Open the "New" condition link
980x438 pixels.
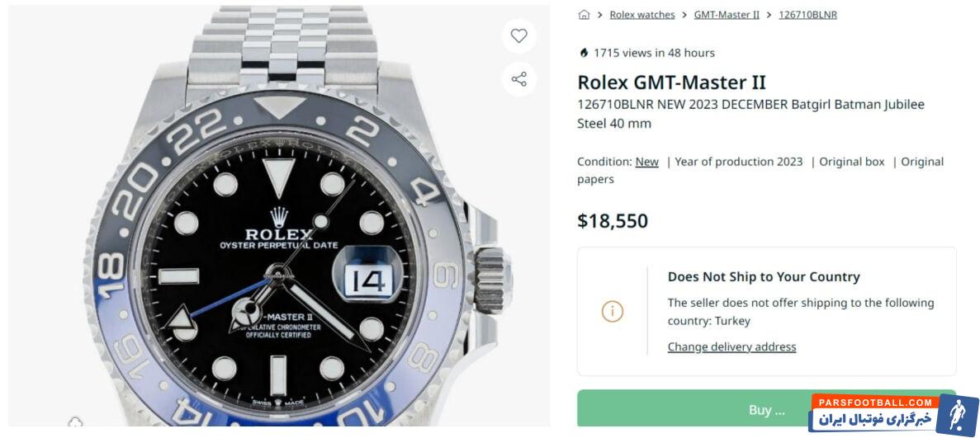pyautogui.click(x=646, y=162)
